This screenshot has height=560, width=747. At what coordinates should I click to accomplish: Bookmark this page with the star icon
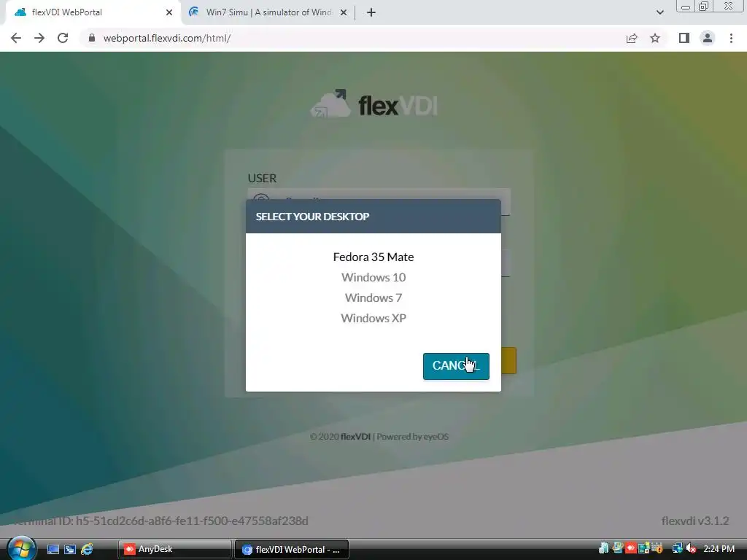click(x=655, y=38)
